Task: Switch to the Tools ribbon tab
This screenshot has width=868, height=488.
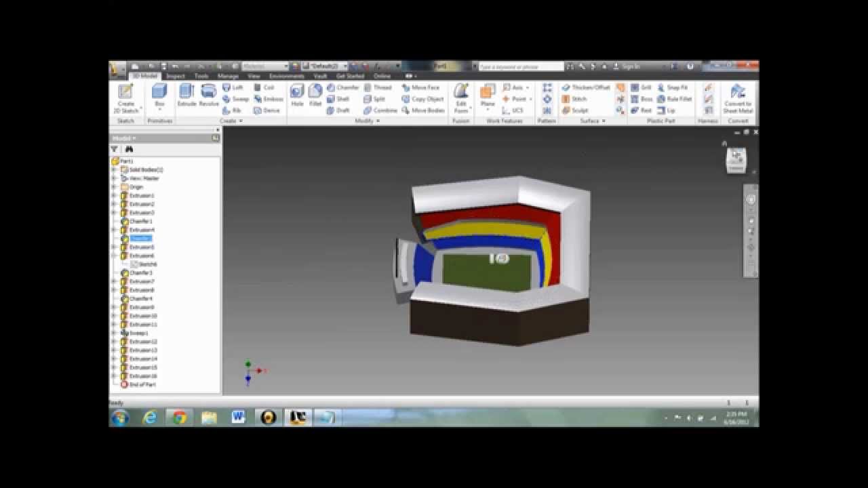Action: pyautogui.click(x=201, y=76)
